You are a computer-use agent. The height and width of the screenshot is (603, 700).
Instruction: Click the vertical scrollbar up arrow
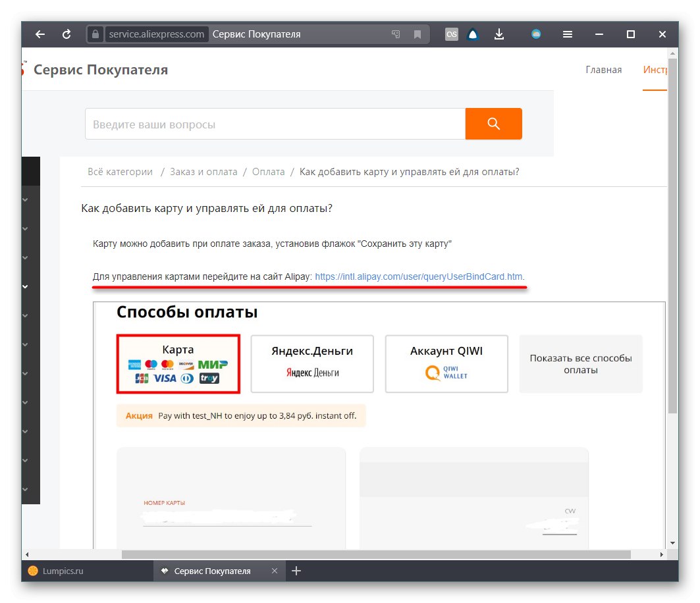(x=672, y=53)
